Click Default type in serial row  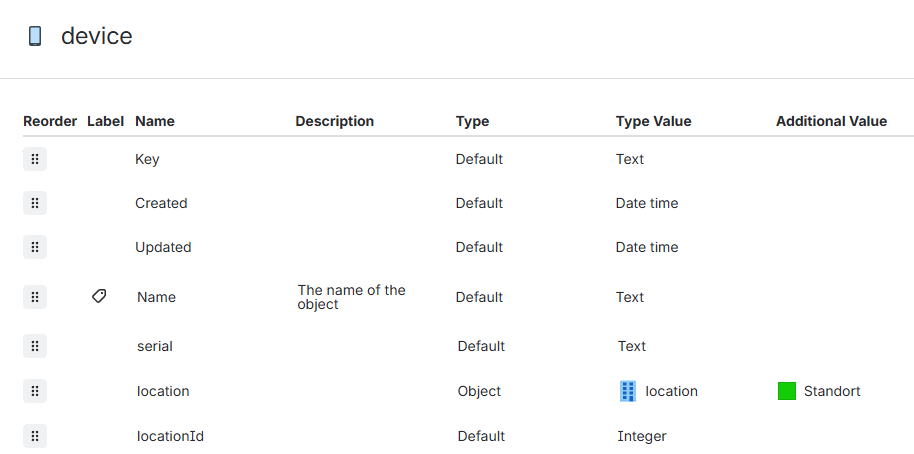point(481,346)
